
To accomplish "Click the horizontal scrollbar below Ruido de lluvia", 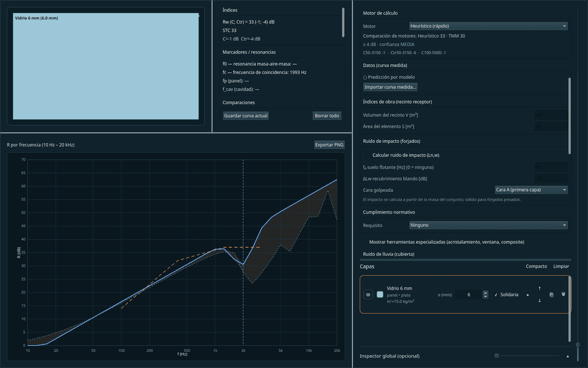I will click(465, 259).
